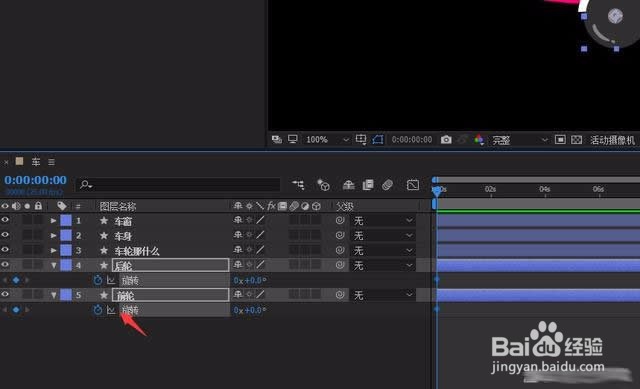The image size is (640, 389).
Task: Click the primary viewer monitor icon
Action: 293,140
